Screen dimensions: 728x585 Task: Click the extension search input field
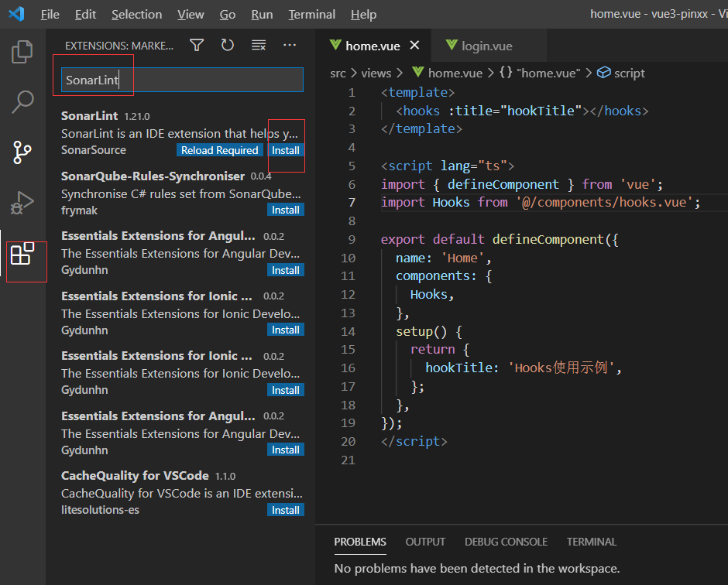point(182,80)
